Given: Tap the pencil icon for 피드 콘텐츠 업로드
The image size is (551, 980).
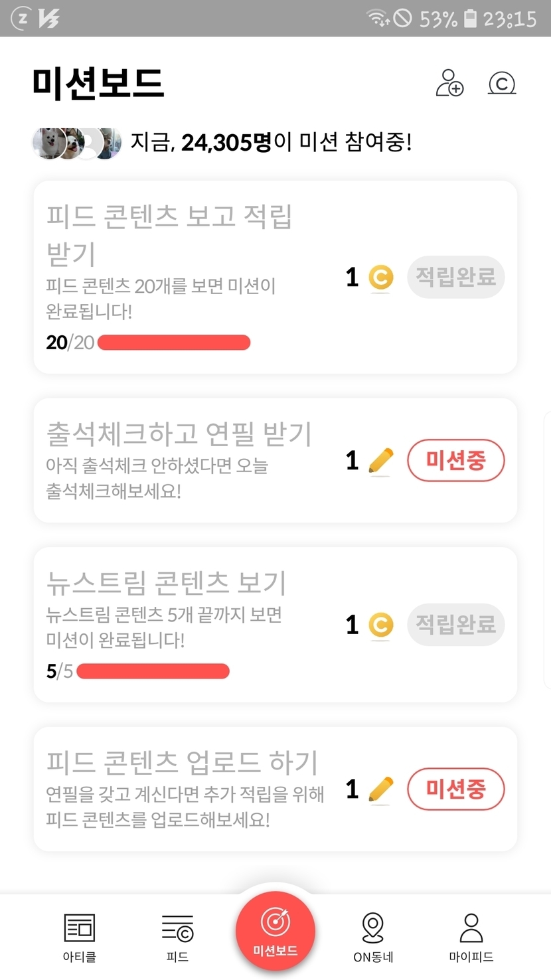Looking at the screenshot, I should [380, 789].
